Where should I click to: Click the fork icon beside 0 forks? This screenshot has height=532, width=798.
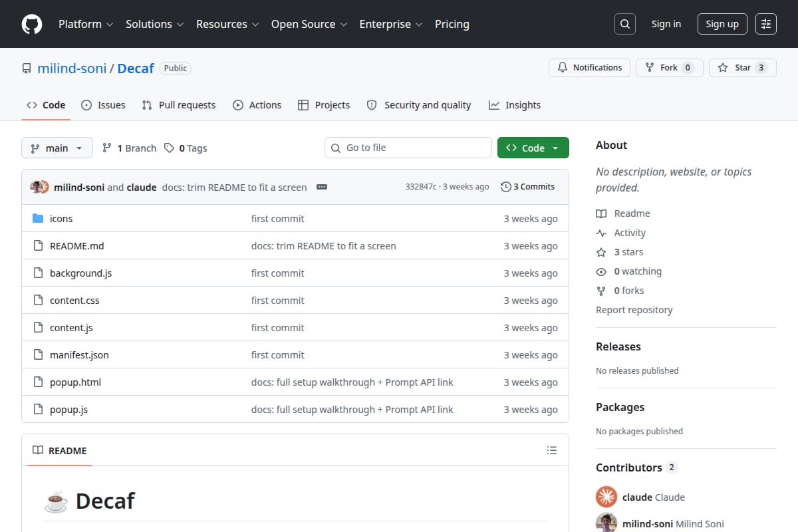click(x=601, y=291)
